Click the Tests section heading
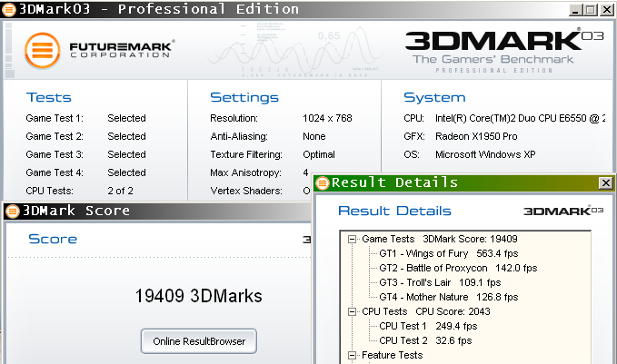Screen dimensions: 617x364 [x=49, y=97]
